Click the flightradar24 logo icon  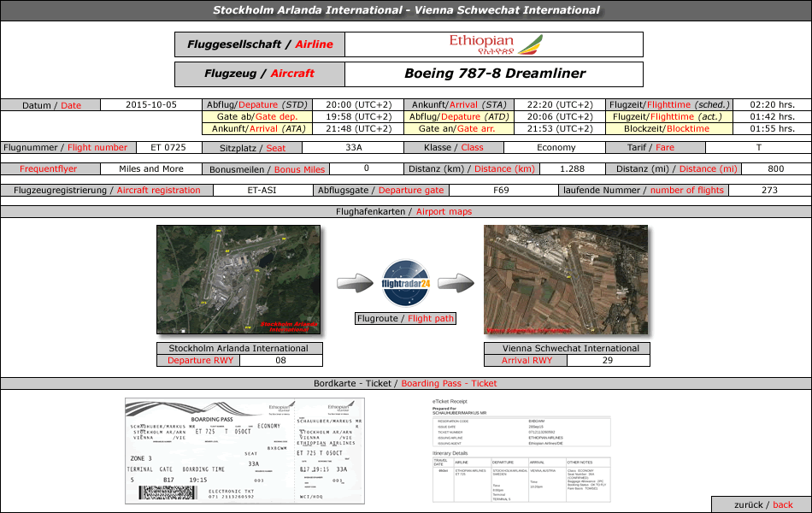pyautogui.click(x=406, y=284)
